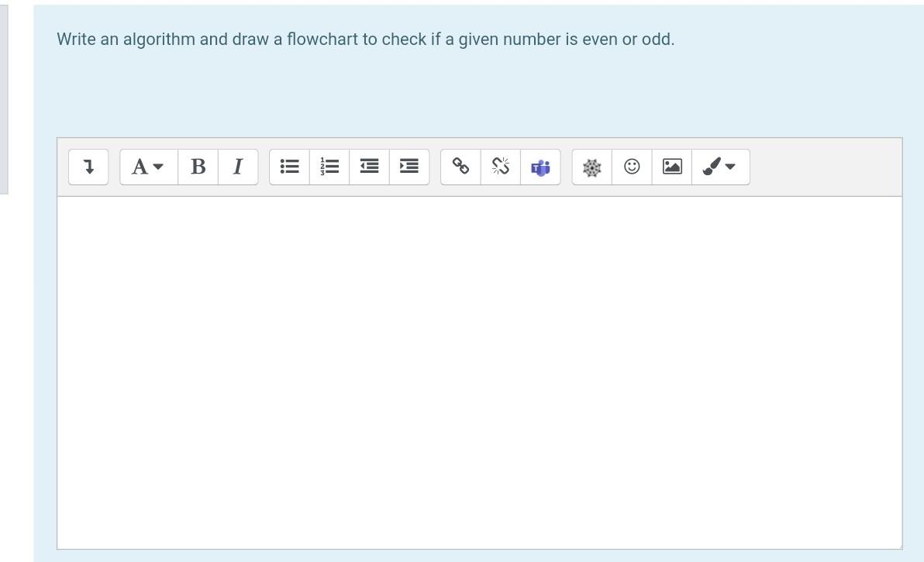Toggle the unordered list formatting off
924x562 pixels.
[289, 166]
